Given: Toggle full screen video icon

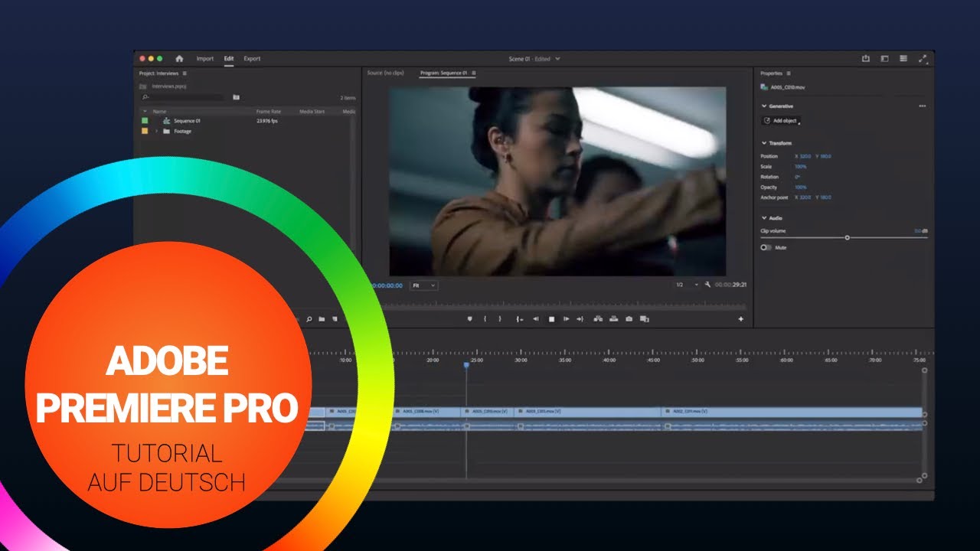Looking at the screenshot, I should (x=923, y=58).
